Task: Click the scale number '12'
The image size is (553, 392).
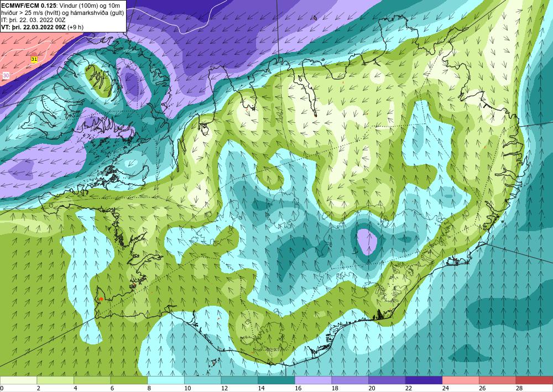Action: point(225,388)
